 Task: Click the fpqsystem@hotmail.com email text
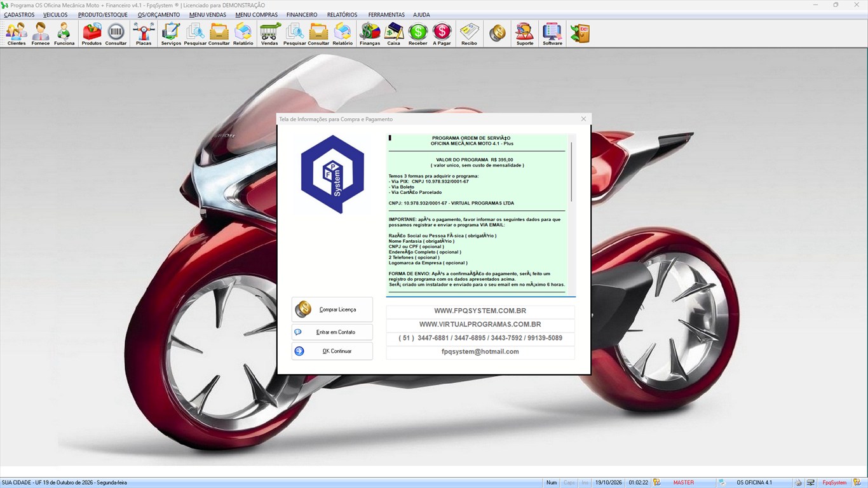[x=480, y=351]
